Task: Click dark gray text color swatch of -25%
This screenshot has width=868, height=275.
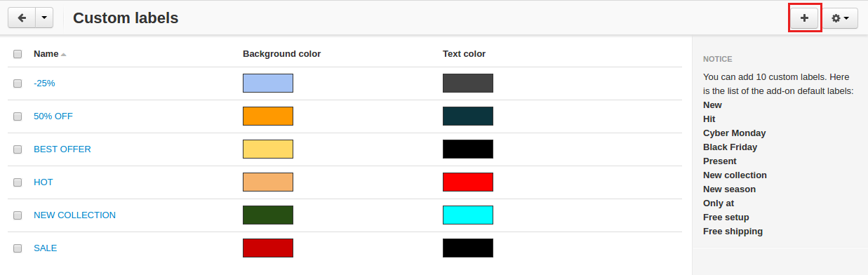Action: tap(468, 83)
